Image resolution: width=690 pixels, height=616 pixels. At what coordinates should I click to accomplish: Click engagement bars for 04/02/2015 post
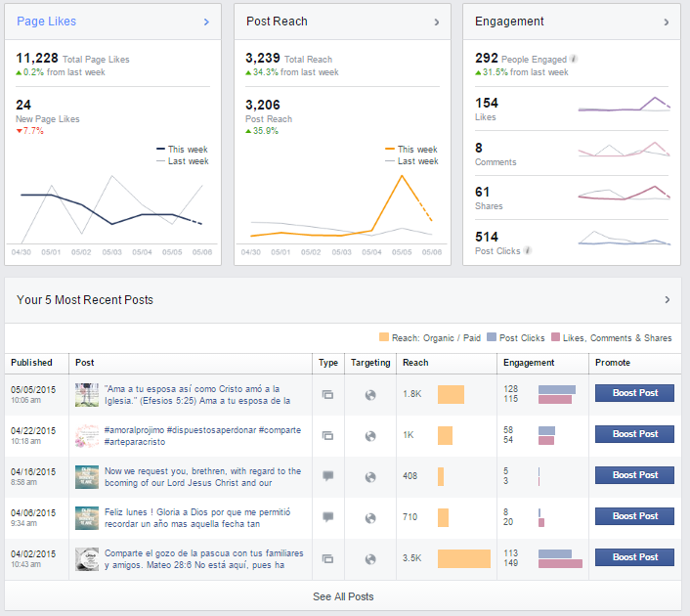pyautogui.click(x=560, y=558)
